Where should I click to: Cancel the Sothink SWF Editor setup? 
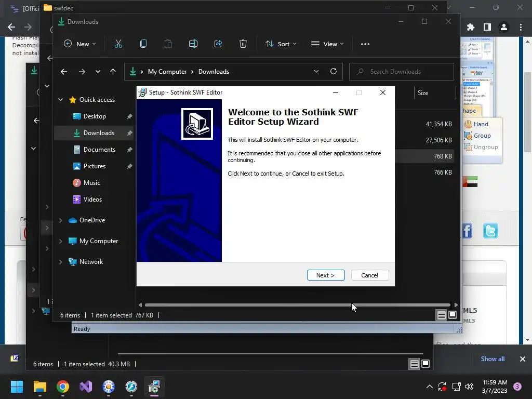coord(369,275)
